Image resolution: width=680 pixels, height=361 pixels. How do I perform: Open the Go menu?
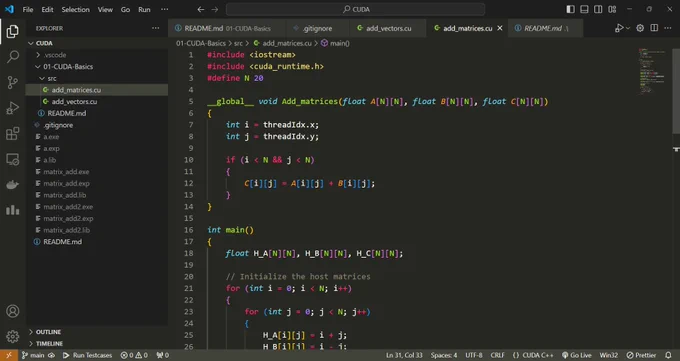[125, 10]
